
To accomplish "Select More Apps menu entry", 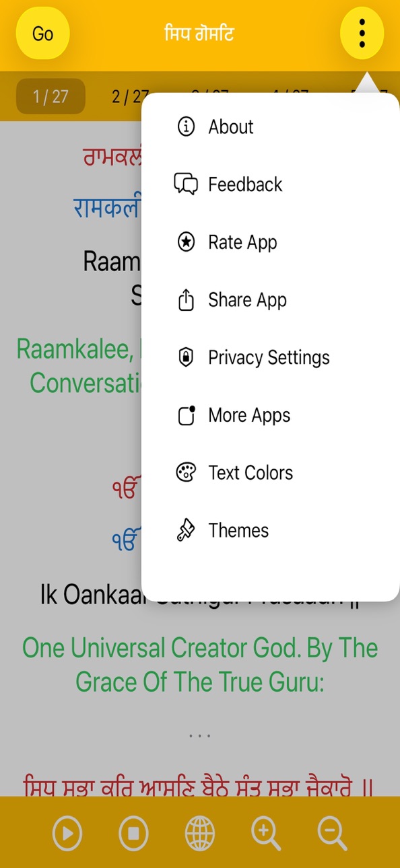I will pos(270,416).
